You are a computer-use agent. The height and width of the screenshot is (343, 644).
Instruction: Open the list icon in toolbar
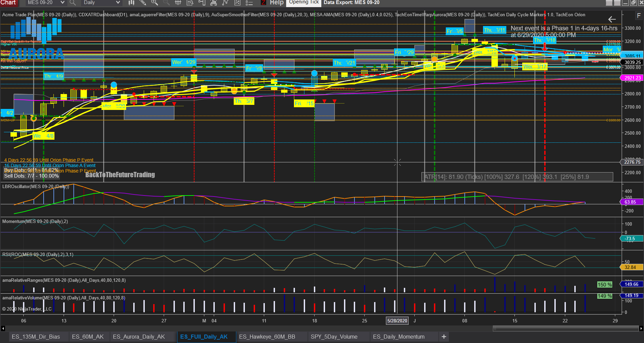click(249, 3)
